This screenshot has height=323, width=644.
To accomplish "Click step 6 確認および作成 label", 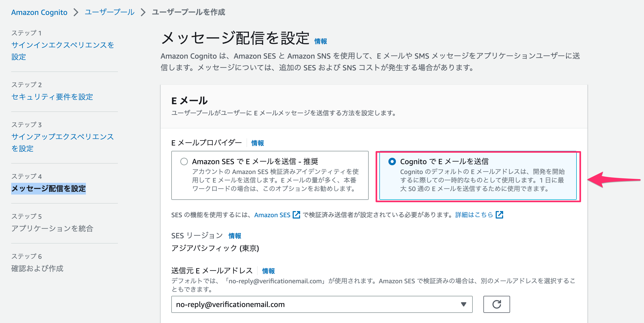I will click(x=37, y=268).
